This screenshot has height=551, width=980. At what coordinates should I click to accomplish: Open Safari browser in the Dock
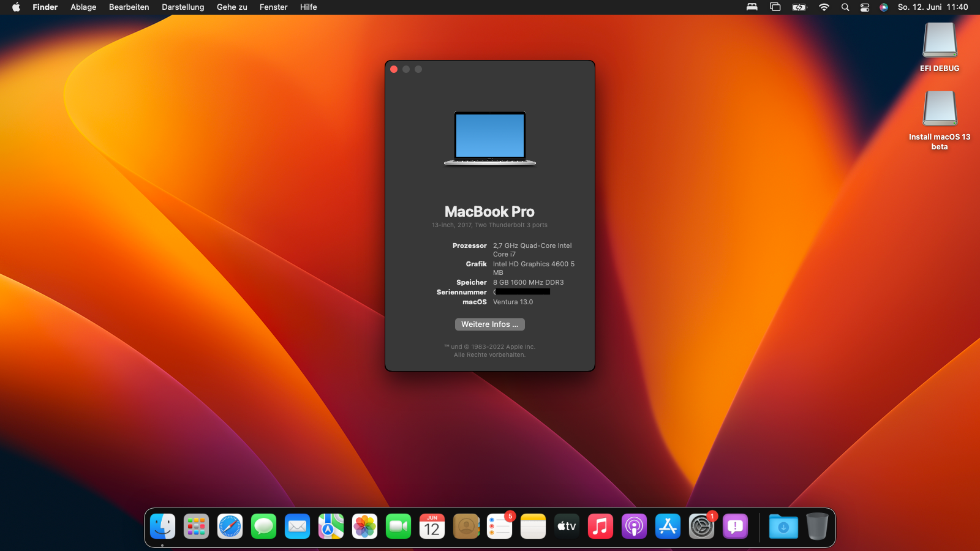[230, 527]
